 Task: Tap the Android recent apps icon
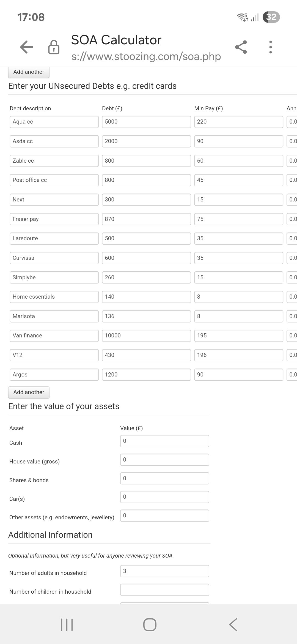point(67,624)
